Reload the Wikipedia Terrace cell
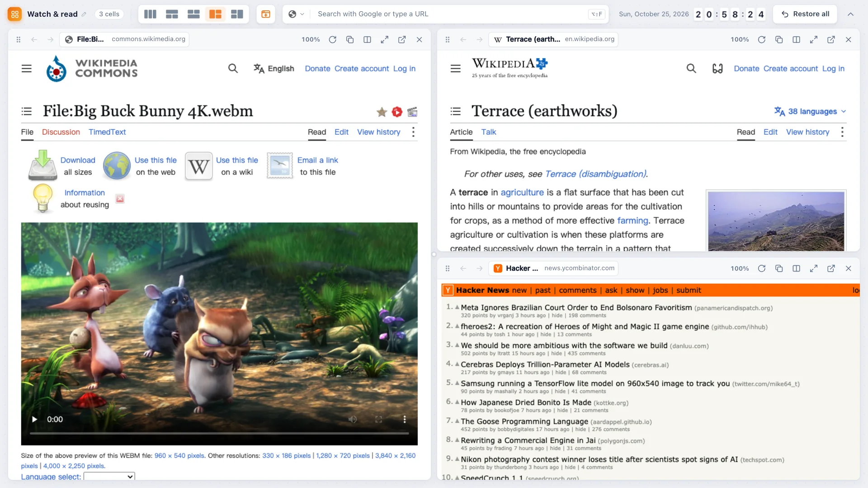This screenshot has height=488, width=868. tap(762, 39)
